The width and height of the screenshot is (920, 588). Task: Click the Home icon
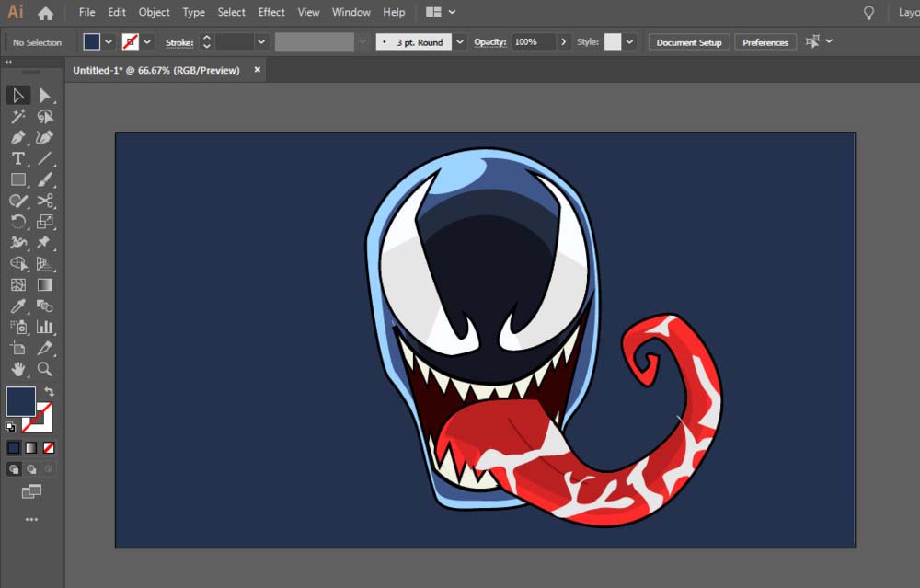point(45,13)
